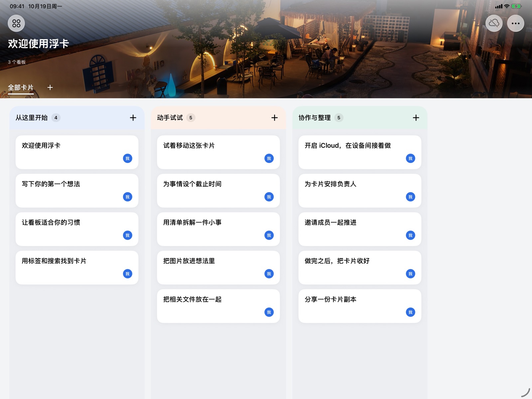Open the 用标签和搜索找到卡片 card
Image resolution: width=532 pixels, height=399 pixels.
point(77,268)
